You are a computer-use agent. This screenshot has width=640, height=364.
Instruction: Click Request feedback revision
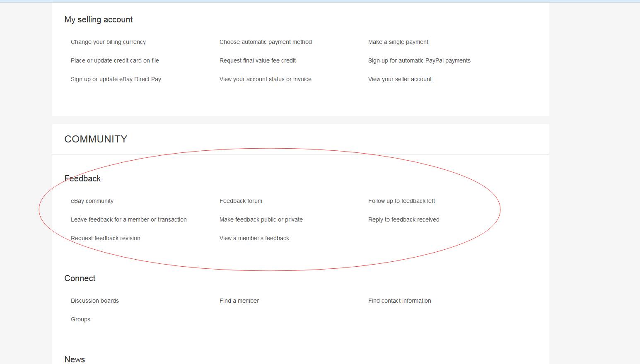tap(106, 238)
